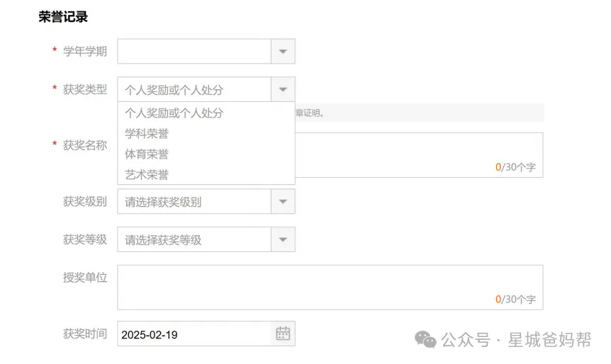This screenshot has width=611, height=364.
Task: Click the 荣誉记录 section heading
Action: coord(63,17)
